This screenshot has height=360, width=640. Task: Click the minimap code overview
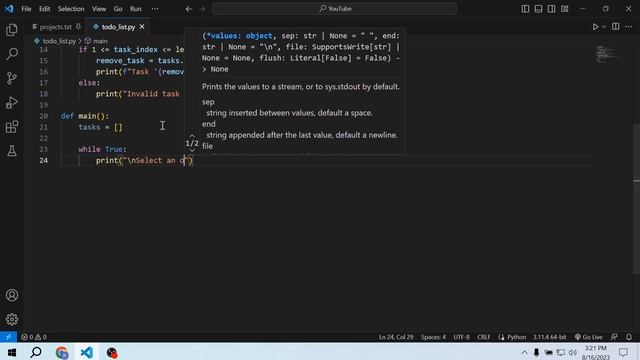point(606,54)
